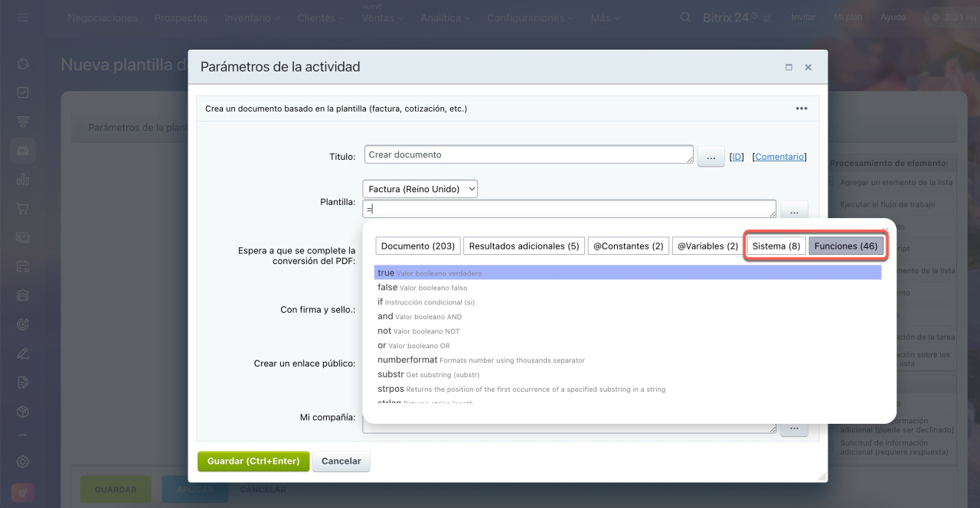Click the ellipsis button beside Mi compañía field

pyautogui.click(x=794, y=428)
